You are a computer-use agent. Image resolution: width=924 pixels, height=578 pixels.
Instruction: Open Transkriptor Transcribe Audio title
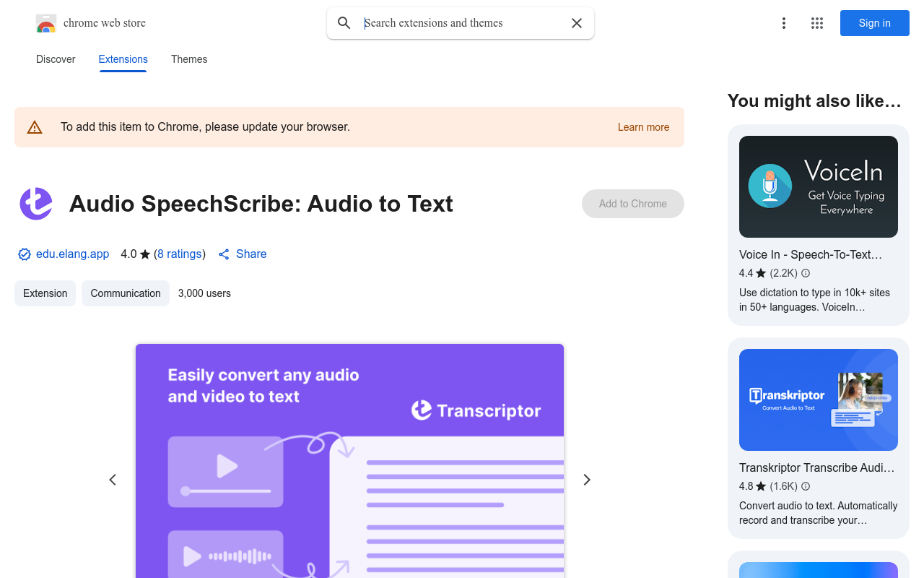816,468
